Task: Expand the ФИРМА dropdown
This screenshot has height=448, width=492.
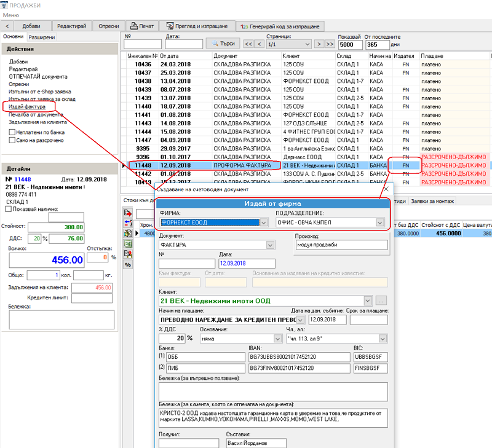Action: [x=264, y=222]
